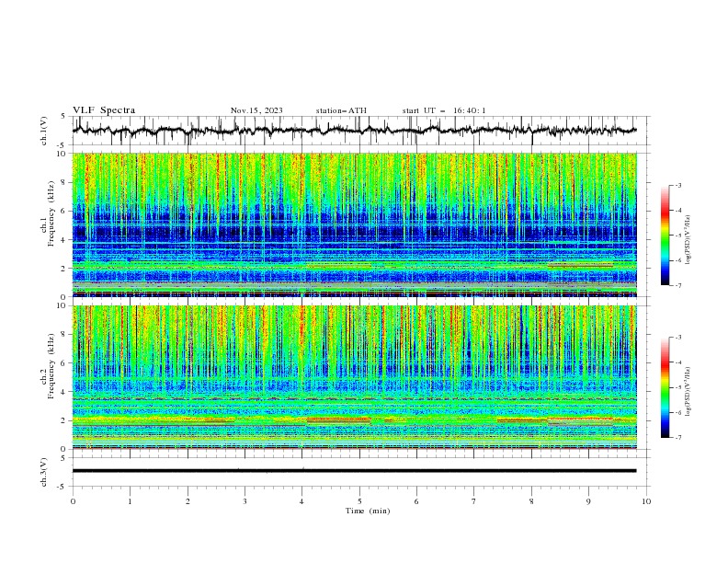Click the ch.1 "Frequency (kHz)" axis label
This screenshot has height=563, width=728.
tap(51, 213)
